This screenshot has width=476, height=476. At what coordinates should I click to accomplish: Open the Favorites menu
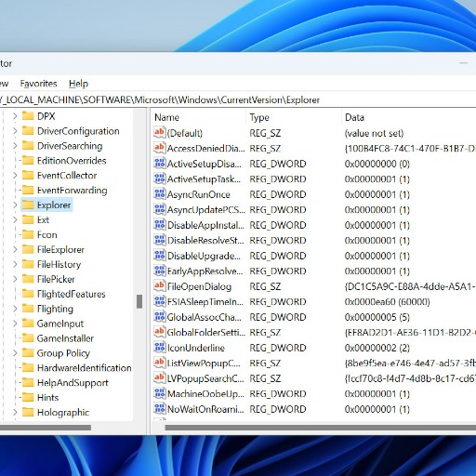(x=38, y=84)
